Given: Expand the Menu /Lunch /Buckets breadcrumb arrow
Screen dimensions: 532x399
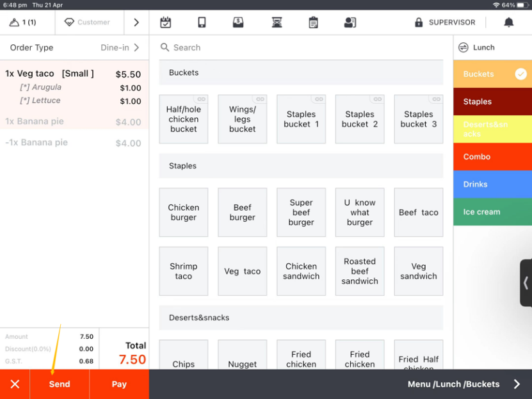Looking at the screenshot, I should pos(517,384).
